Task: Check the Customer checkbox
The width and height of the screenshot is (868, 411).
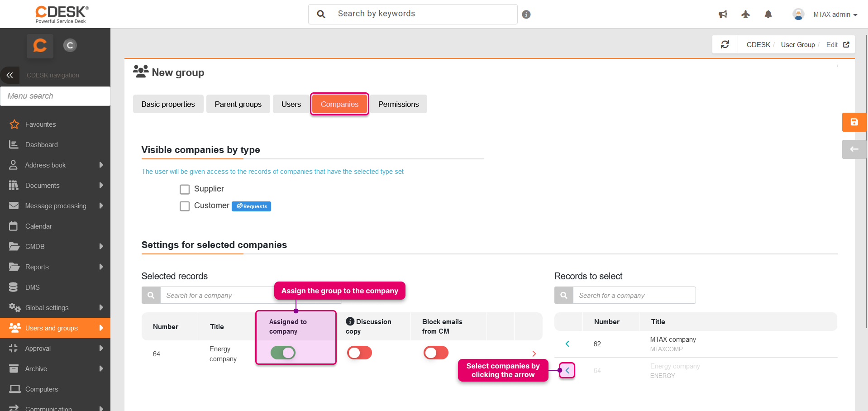Action: pos(185,206)
